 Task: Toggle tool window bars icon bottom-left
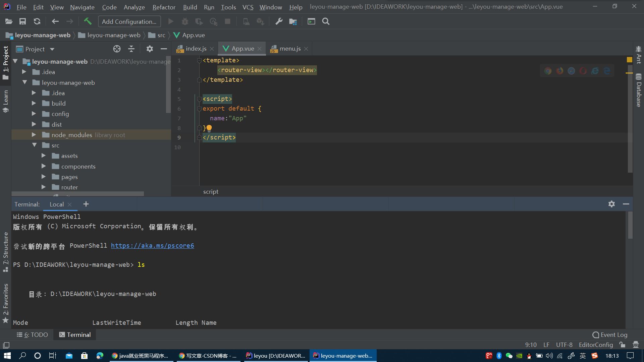click(x=6, y=345)
